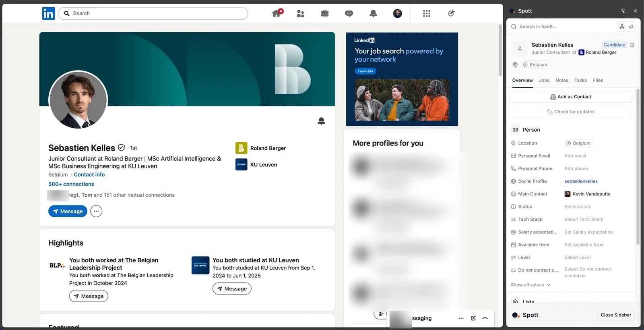This screenshot has width=644, height=330.
Task: Click the icon right of apps grid
Action: click(x=451, y=13)
